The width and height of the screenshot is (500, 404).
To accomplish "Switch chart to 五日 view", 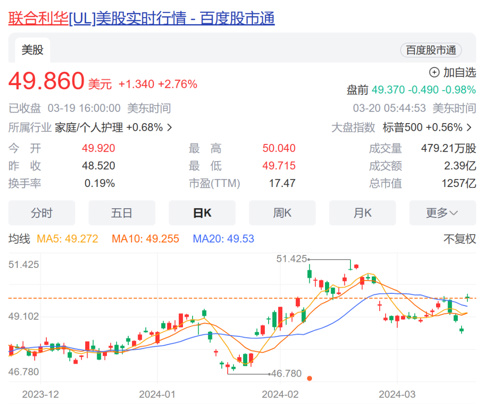I will click(122, 213).
